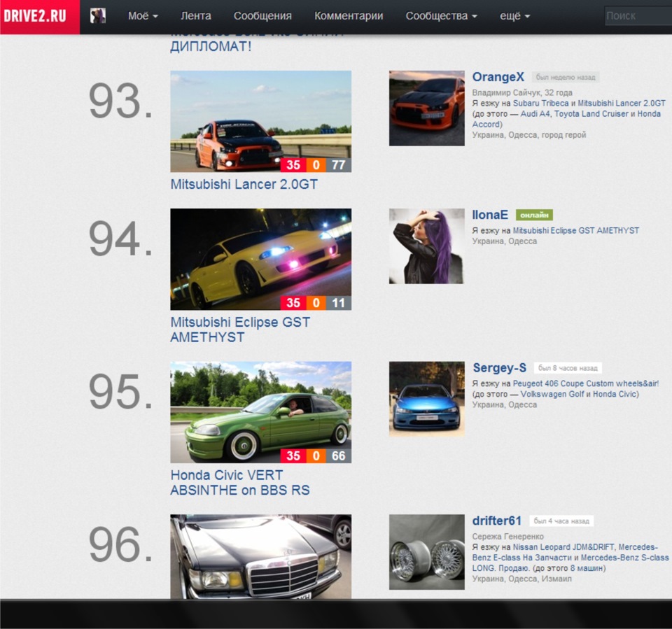This screenshot has height=629, width=672.
Task: Open the Nissan Leopard JDM&DRIFT link
Action: coord(563,547)
